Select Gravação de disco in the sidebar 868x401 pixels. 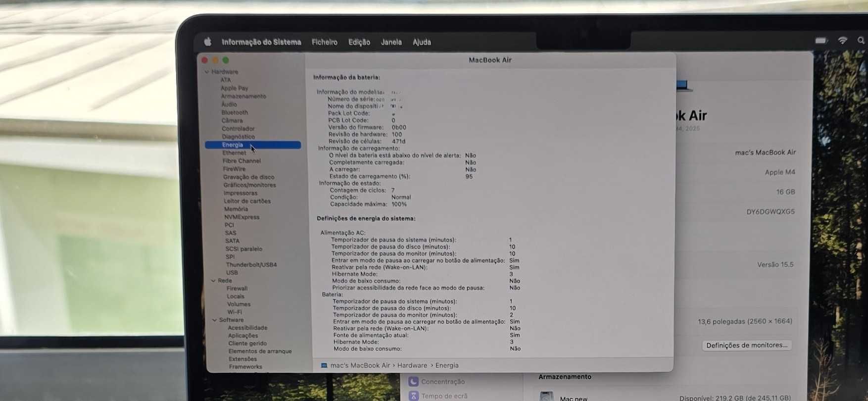[x=248, y=177]
